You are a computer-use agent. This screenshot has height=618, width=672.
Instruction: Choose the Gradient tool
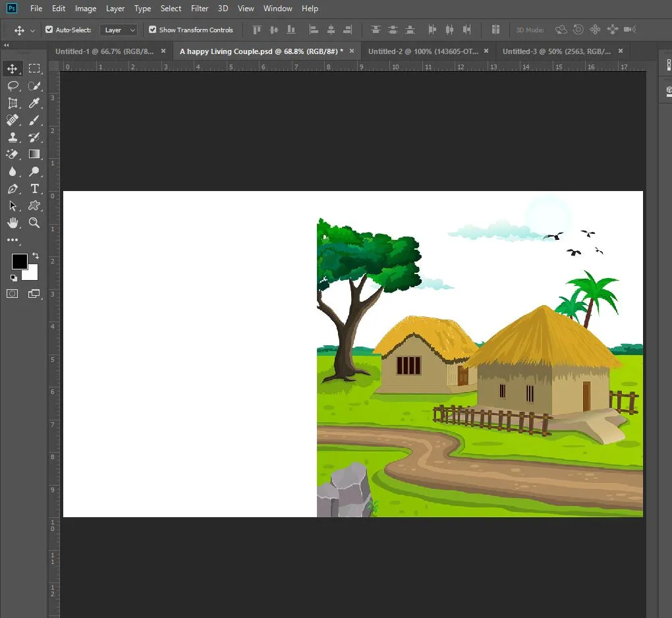tap(34, 154)
